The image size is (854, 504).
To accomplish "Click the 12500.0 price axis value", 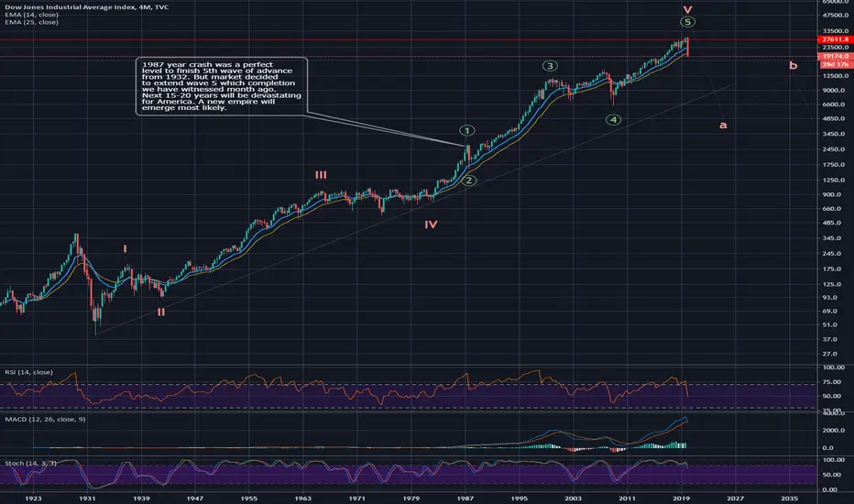I will pyautogui.click(x=836, y=76).
